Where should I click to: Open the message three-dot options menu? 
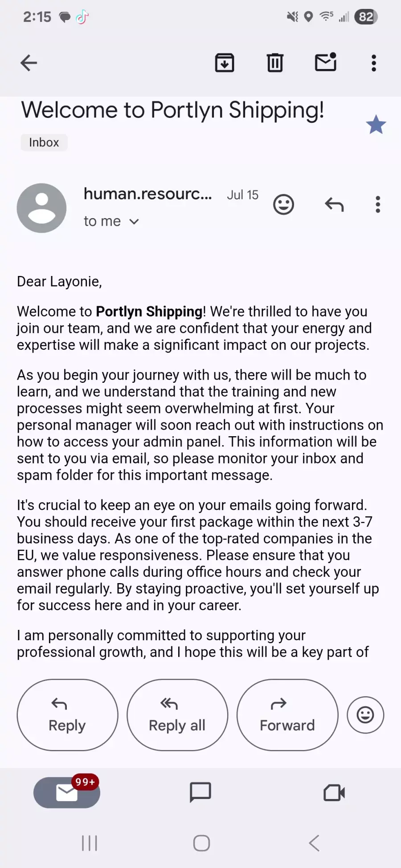[378, 205]
